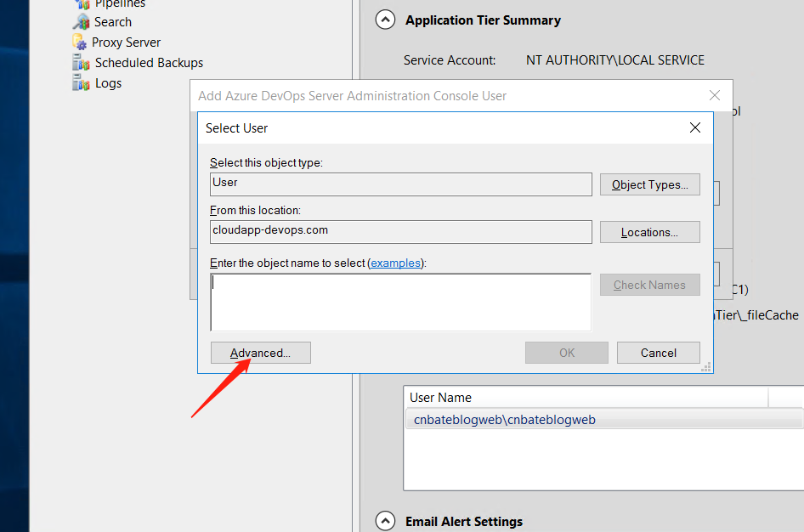Click the Logs node icon
The image size is (804, 532).
tap(81, 83)
